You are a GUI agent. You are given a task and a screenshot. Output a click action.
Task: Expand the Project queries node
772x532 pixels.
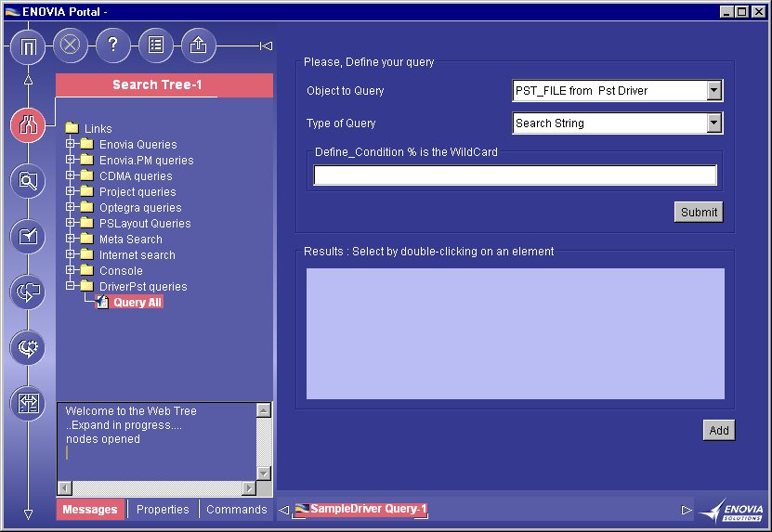coord(70,191)
